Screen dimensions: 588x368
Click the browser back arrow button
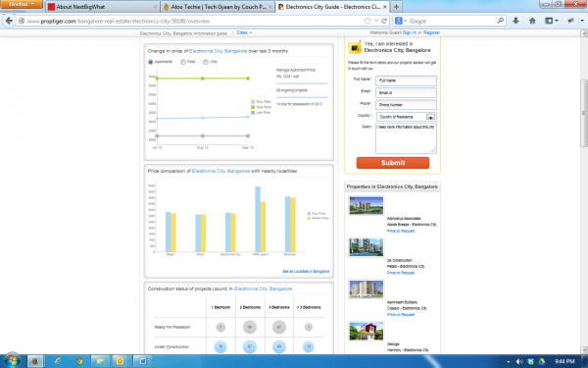[x=9, y=21]
